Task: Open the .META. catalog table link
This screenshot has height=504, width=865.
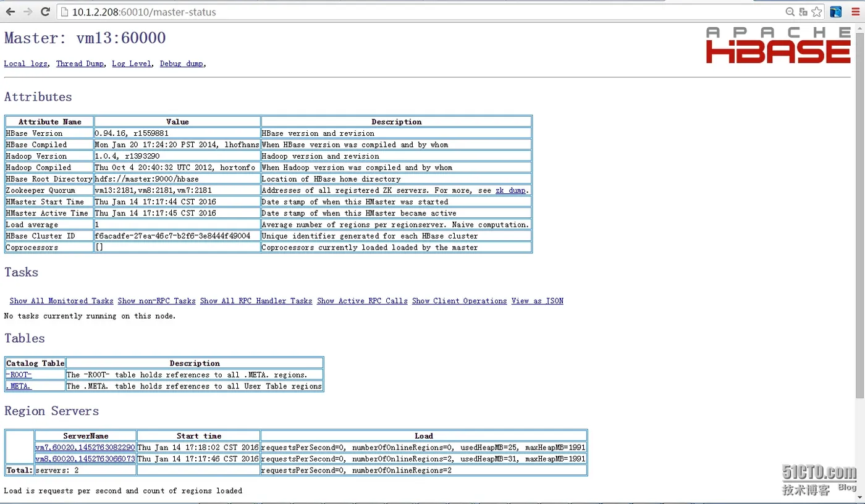Action: pyautogui.click(x=19, y=386)
